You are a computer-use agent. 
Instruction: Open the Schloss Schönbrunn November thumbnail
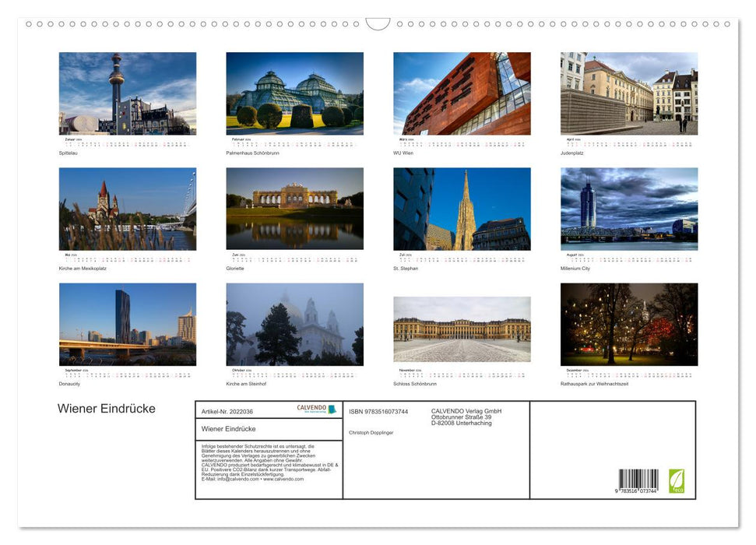tap(461, 327)
